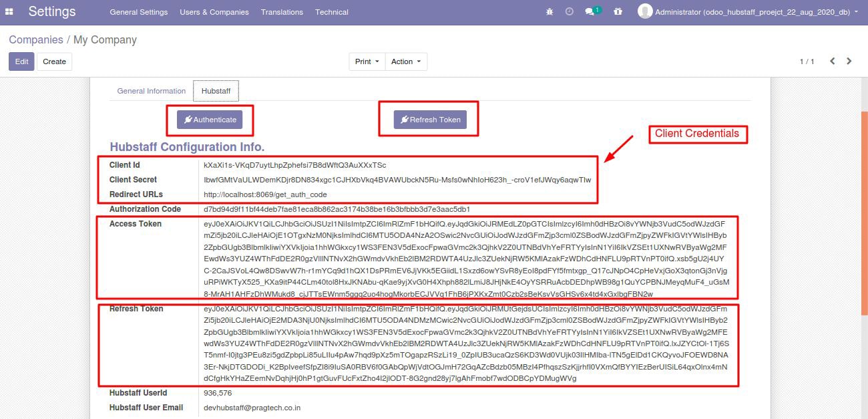This screenshot has width=868, height=419.
Task: Open the Users & Companies menu
Action: click(214, 12)
